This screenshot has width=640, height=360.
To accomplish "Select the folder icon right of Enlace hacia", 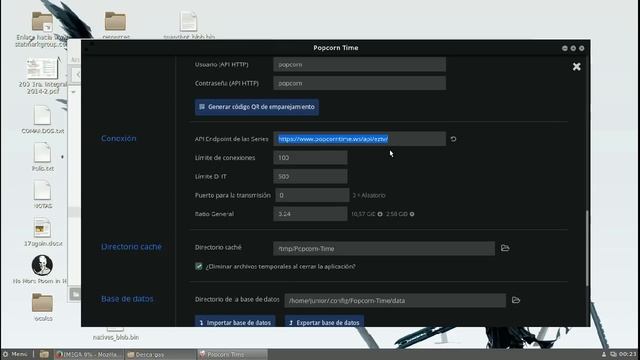I will [x=116, y=24].
